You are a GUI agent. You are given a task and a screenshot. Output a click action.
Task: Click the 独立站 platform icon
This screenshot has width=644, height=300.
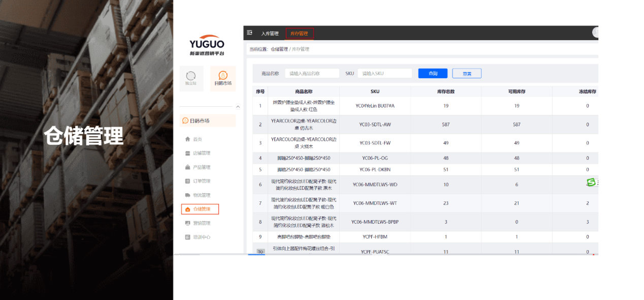point(191,76)
